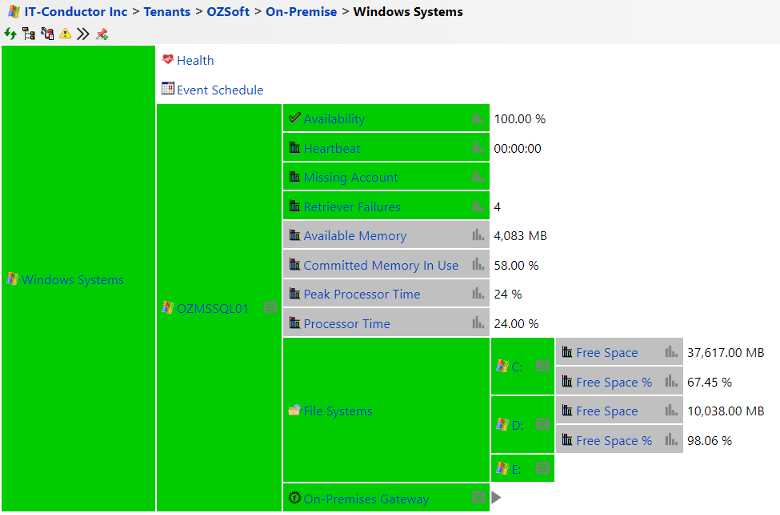Screen dimensions: 780x515
Task: Open the Health link
Action: [x=195, y=60]
